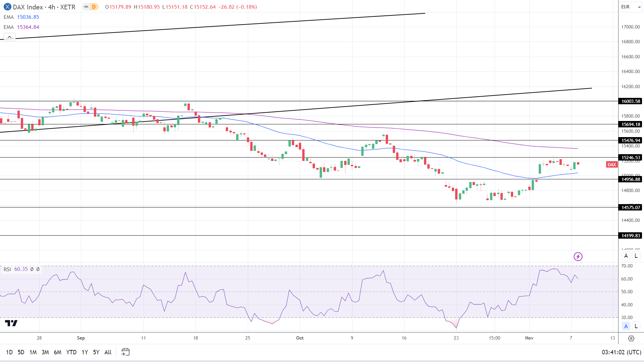
Task: Select the 3M time range
Action: coord(45,352)
